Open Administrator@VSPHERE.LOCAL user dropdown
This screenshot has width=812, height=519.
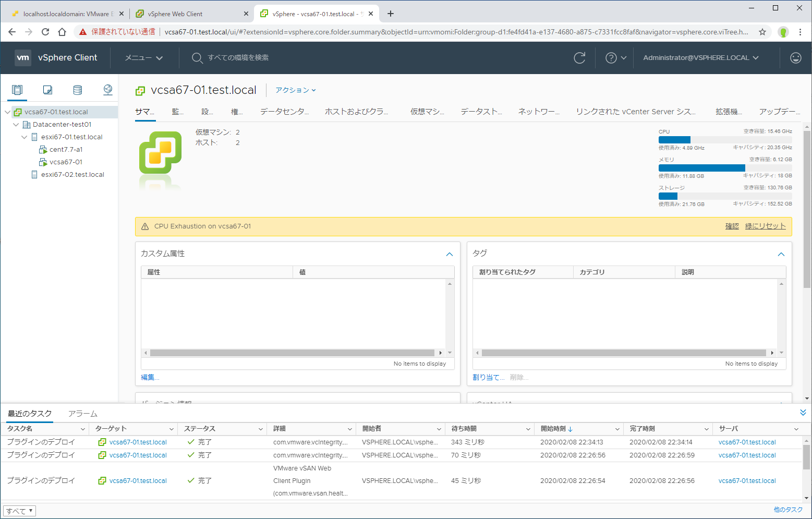(x=701, y=58)
